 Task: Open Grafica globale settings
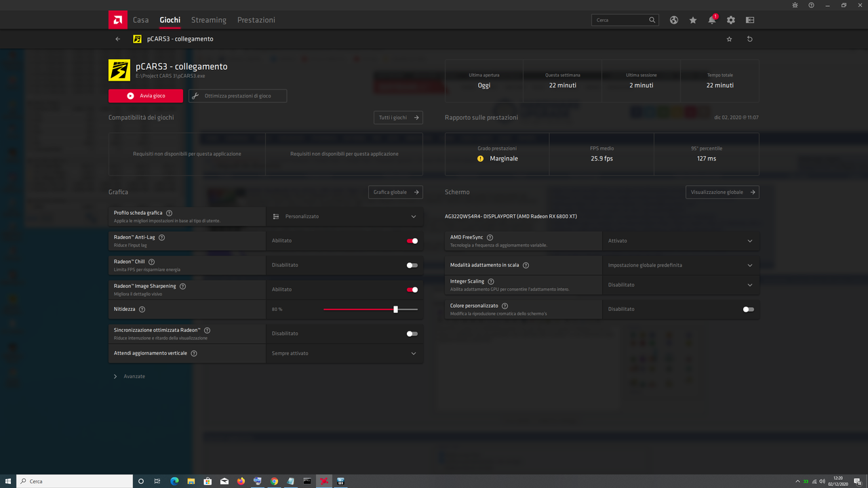[x=395, y=192]
